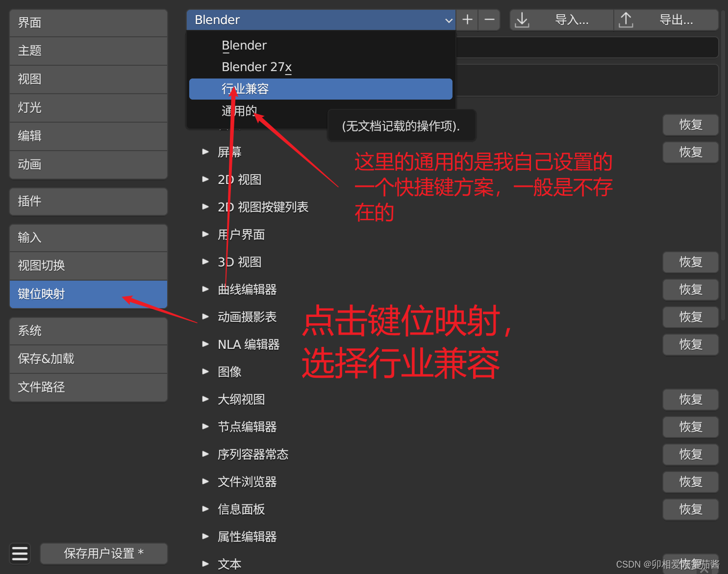The image size is (728, 574).
Task: Open the 系统 (System) preferences tab
Action: click(x=89, y=331)
